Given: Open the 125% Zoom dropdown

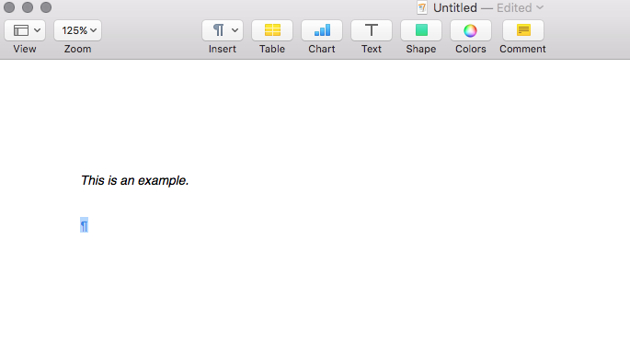Looking at the screenshot, I should click(x=77, y=30).
